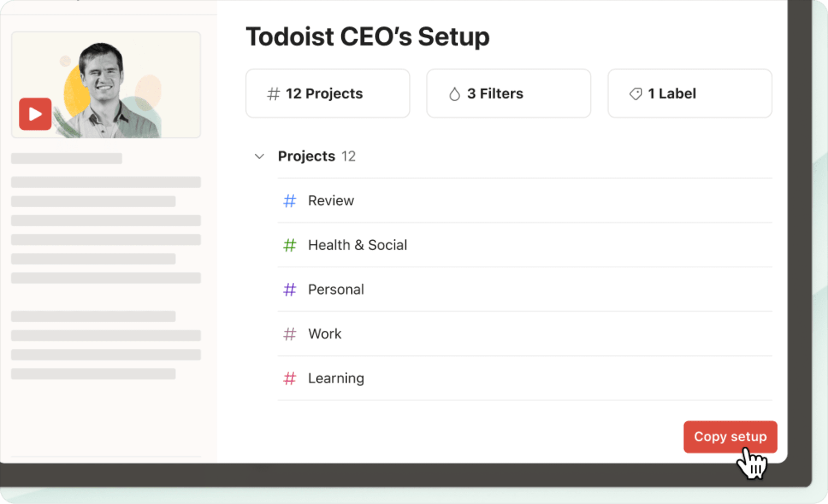Click the droplet filter icon on 3 Filters
This screenshot has width=828, height=504.
454,94
